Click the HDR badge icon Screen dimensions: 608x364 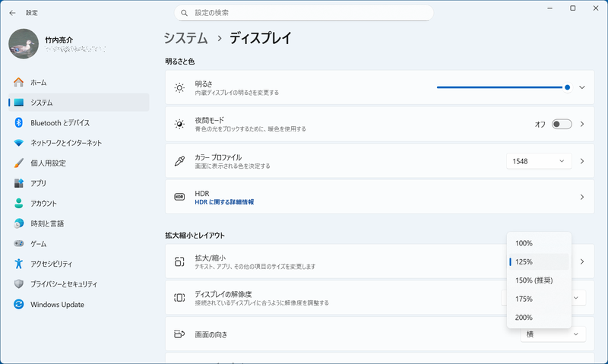pos(179,197)
